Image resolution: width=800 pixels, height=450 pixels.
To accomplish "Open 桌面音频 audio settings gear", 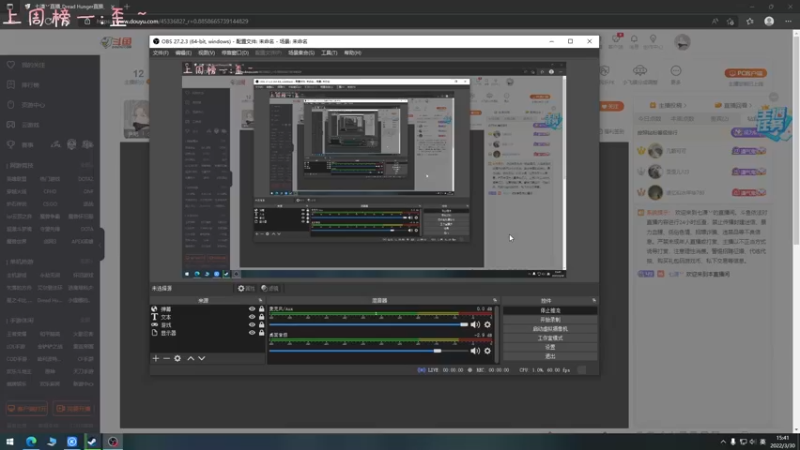I will (x=488, y=351).
